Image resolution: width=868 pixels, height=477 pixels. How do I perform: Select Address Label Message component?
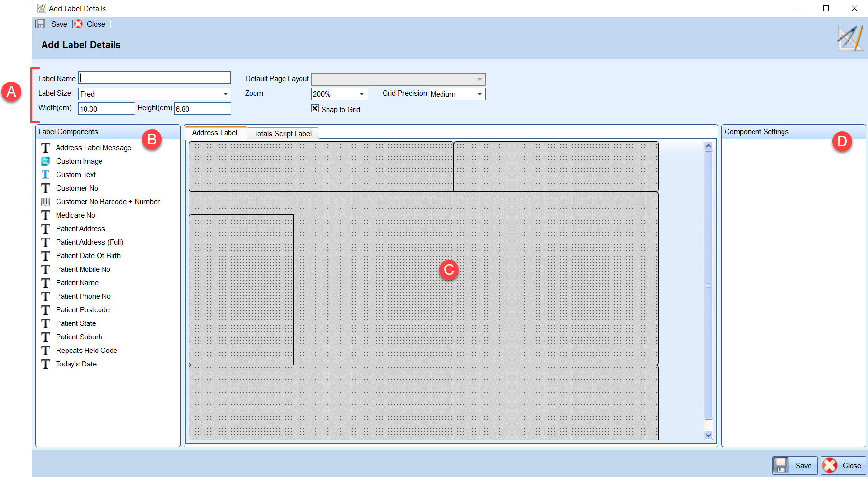[x=94, y=148]
